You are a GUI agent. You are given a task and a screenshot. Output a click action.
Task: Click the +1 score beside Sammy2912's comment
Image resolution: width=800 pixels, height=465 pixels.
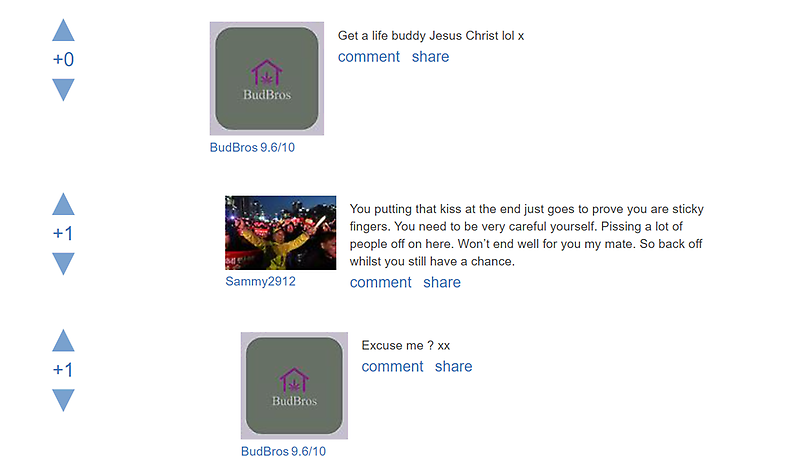(x=63, y=234)
